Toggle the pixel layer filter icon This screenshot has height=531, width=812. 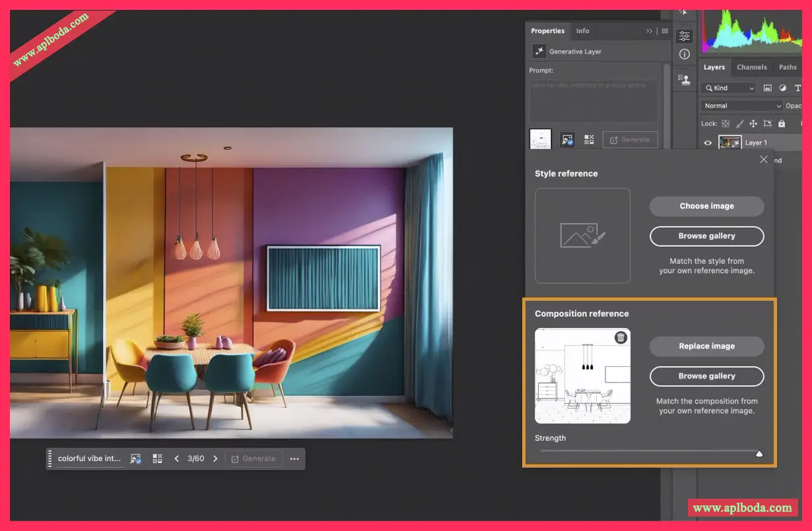[x=768, y=88]
